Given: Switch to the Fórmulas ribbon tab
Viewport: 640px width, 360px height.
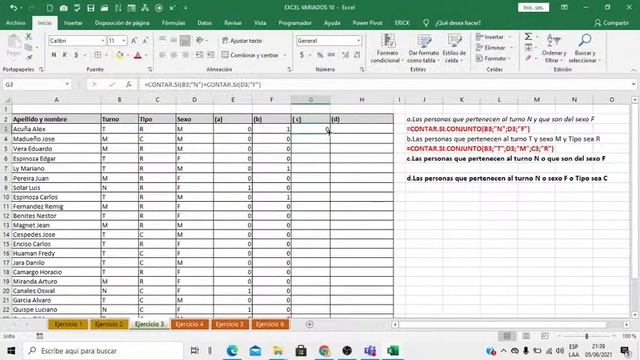Looking at the screenshot, I should pos(173,23).
